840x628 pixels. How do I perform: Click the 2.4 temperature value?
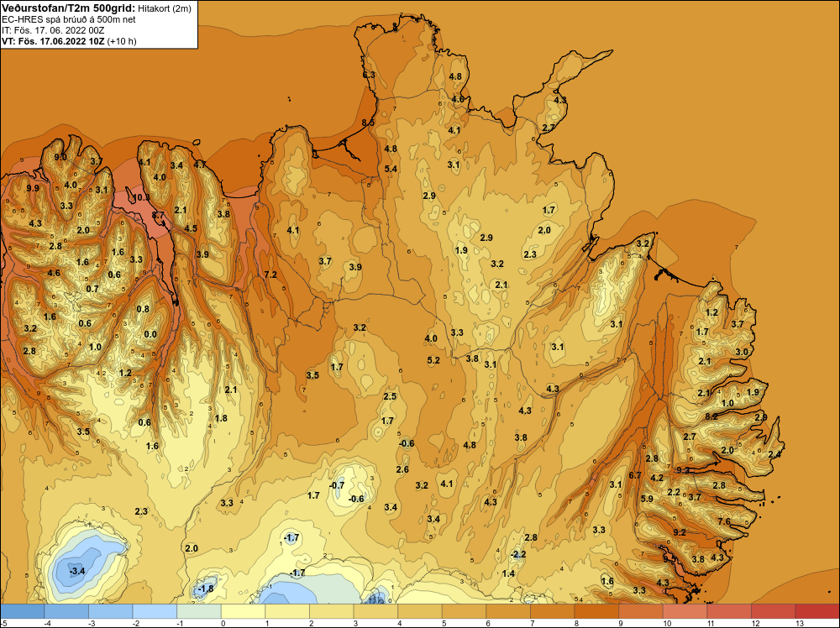coord(774,454)
